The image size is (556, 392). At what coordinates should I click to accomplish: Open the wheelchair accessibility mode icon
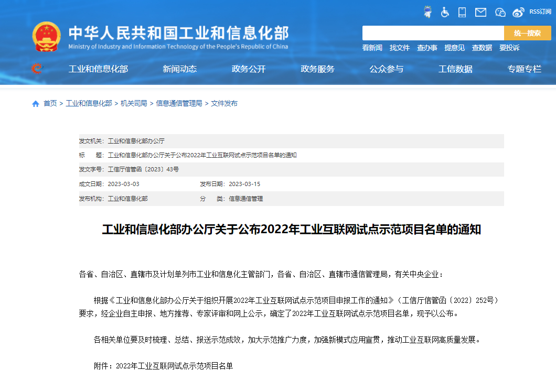pos(445,12)
